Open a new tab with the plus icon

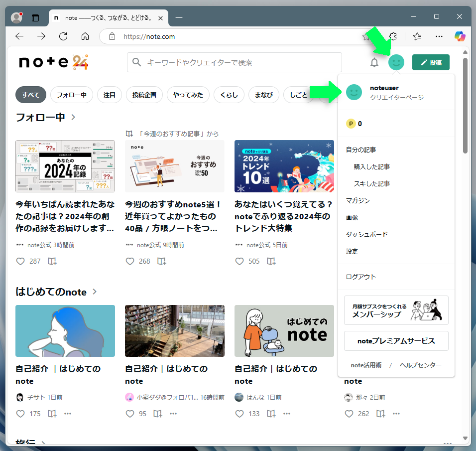click(x=179, y=18)
